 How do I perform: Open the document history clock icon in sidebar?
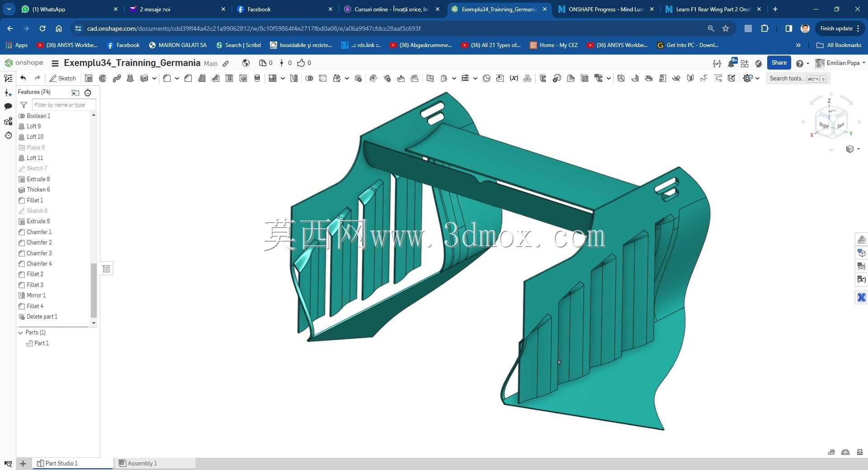tap(8, 135)
